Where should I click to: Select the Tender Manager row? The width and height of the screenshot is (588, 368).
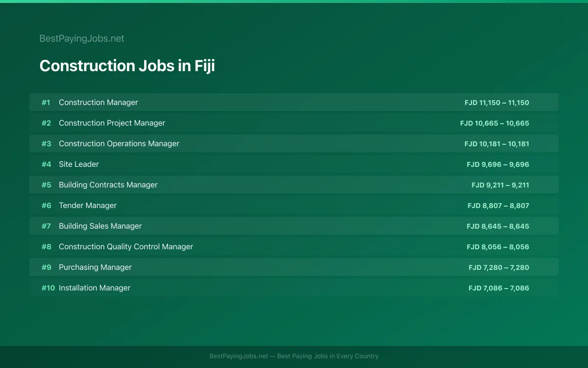[x=294, y=205]
